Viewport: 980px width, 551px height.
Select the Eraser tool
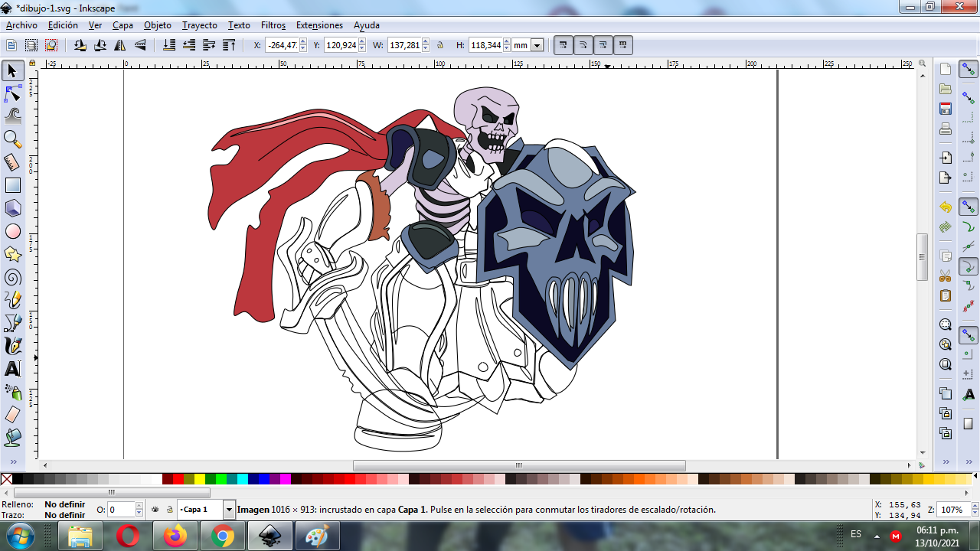[x=12, y=415]
